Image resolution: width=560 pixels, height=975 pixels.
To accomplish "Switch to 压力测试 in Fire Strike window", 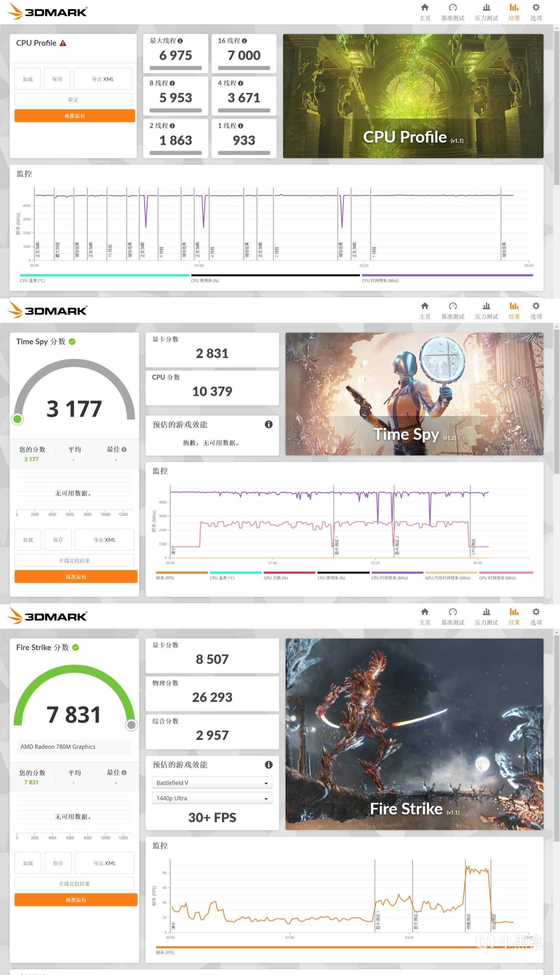I will pyautogui.click(x=486, y=617).
